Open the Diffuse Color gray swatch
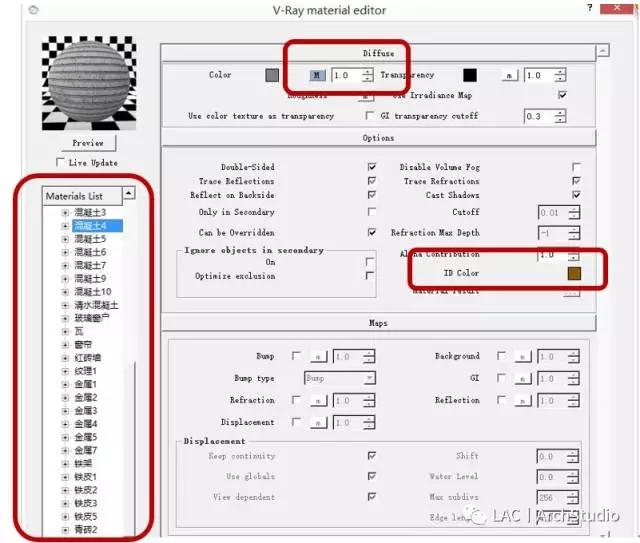The height and width of the screenshot is (543, 640). [x=272, y=75]
